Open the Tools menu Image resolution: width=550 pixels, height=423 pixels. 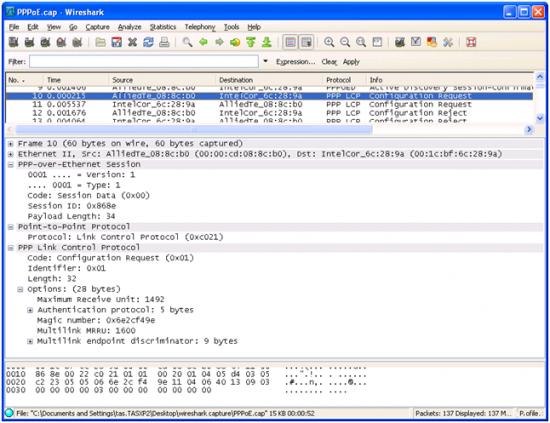pyautogui.click(x=232, y=27)
